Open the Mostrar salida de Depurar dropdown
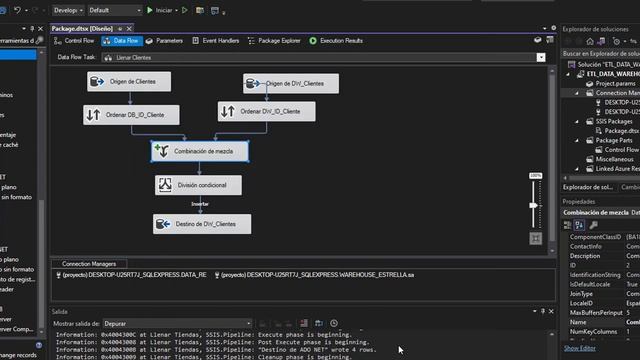Screen dimensions: 640x360 click(177, 323)
